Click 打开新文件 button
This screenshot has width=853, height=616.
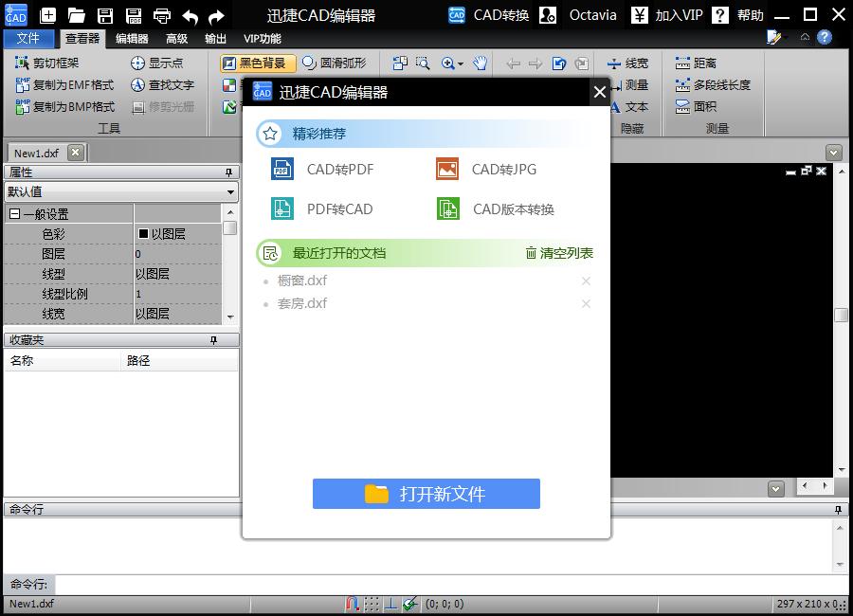click(426, 494)
